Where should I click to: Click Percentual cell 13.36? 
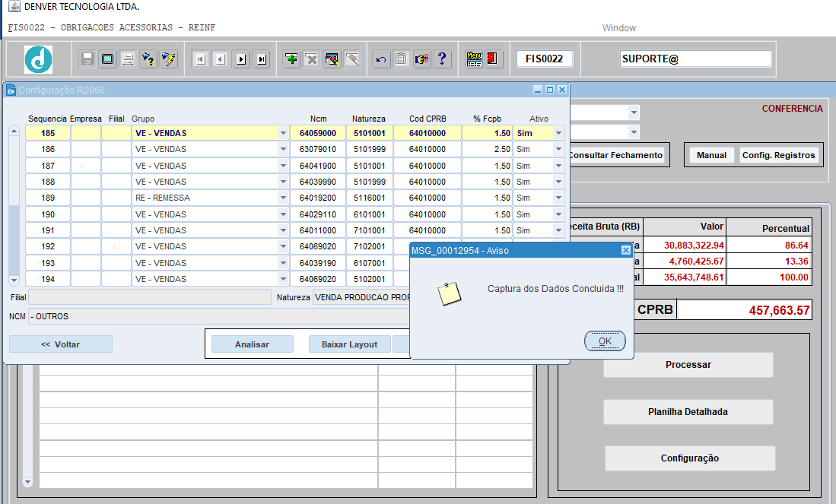tap(769, 261)
